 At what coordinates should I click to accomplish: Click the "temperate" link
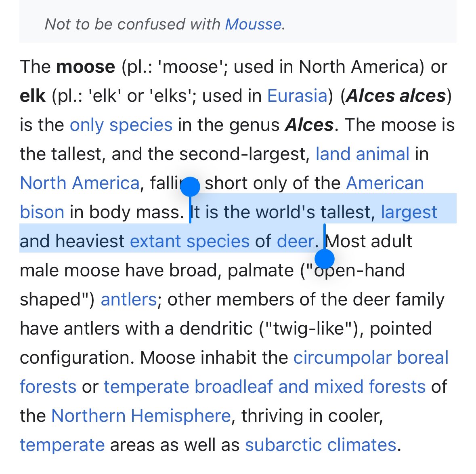coord(62,445)
